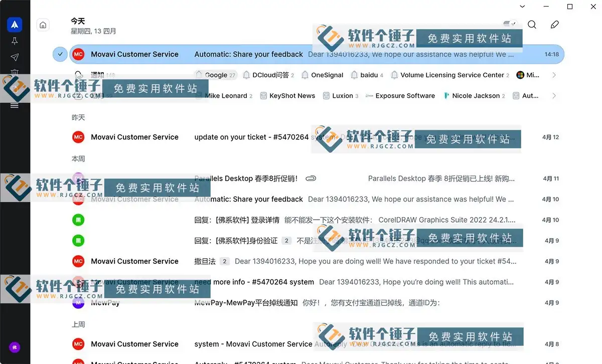Click the bell icon beside DCloud问答
Viewport: 602px width, 364px height.
point(246,75)
